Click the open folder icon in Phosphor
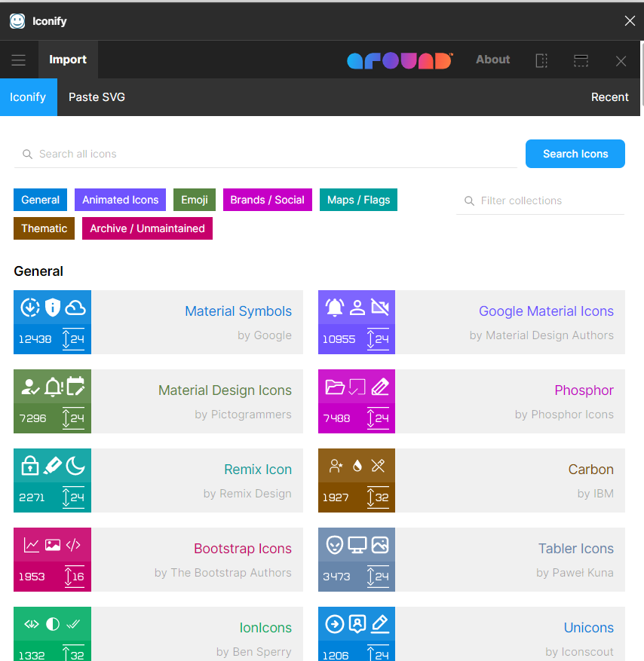Screen dimensions: 644x661 pyautogui.click(x=335, y=387)
